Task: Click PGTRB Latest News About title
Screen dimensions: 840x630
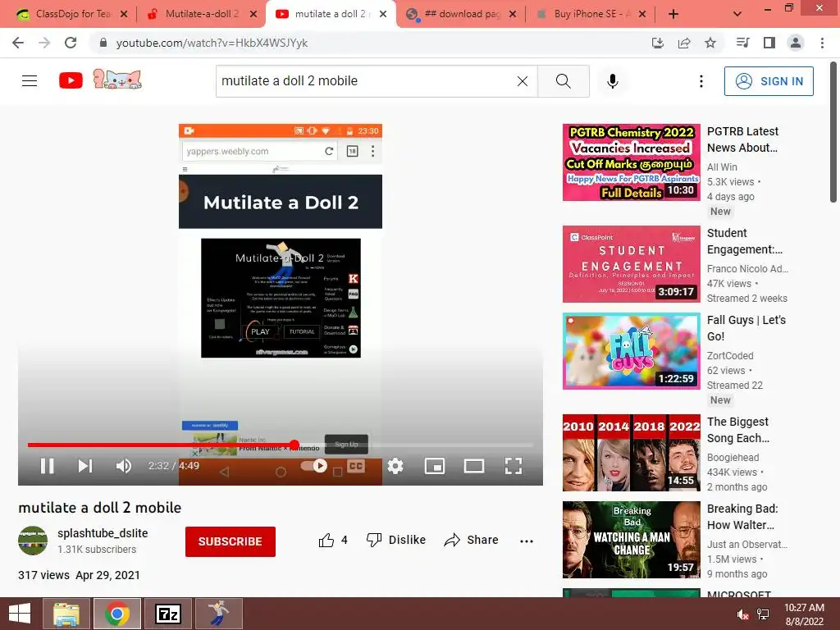Action: coord(742,139)
